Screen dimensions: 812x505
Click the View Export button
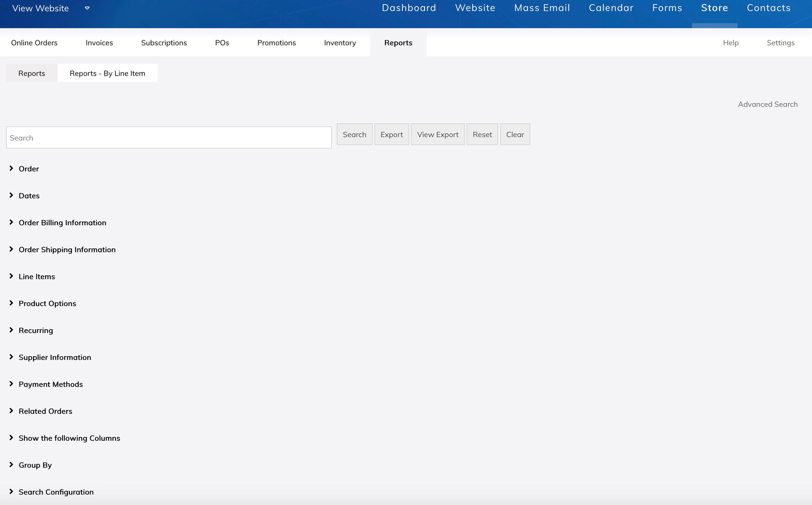(x=438, y=134)
